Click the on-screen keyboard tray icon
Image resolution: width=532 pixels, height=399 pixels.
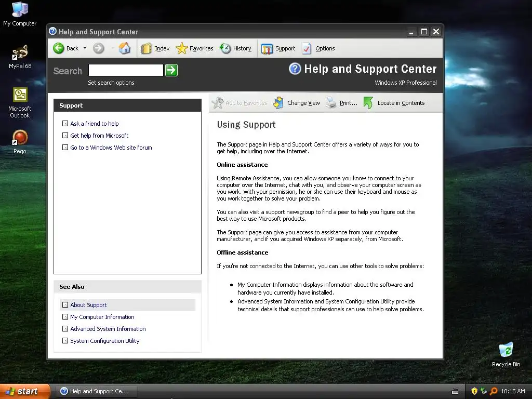coord(455,392)
